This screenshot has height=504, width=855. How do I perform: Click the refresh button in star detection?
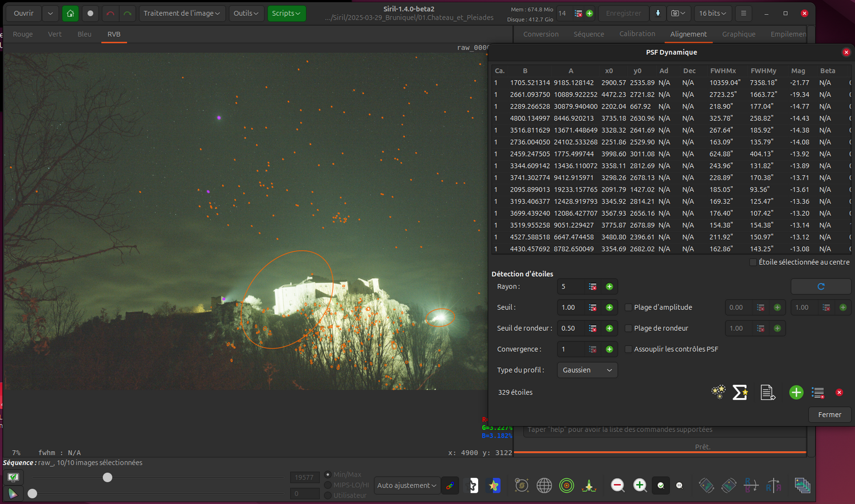[821, 286]
